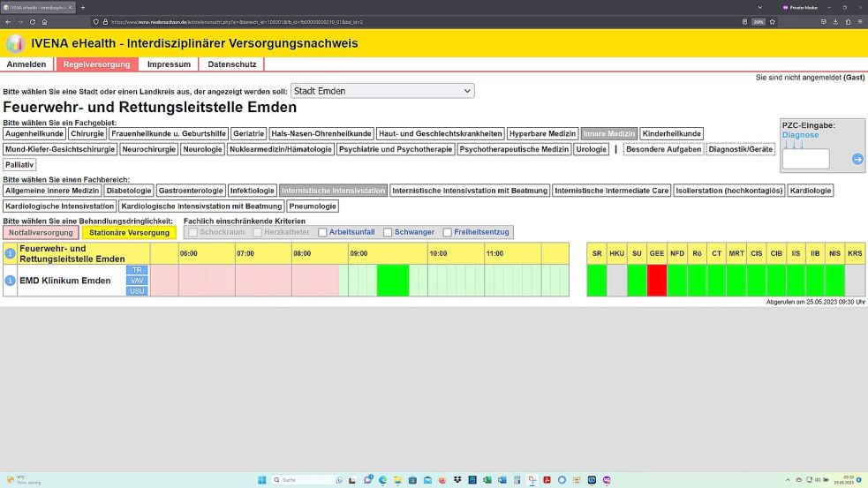Image resolution: width=868 pixels, height=488 pixels.
Task: Open Firefox hamburger application menu
Action: (860, 22)
